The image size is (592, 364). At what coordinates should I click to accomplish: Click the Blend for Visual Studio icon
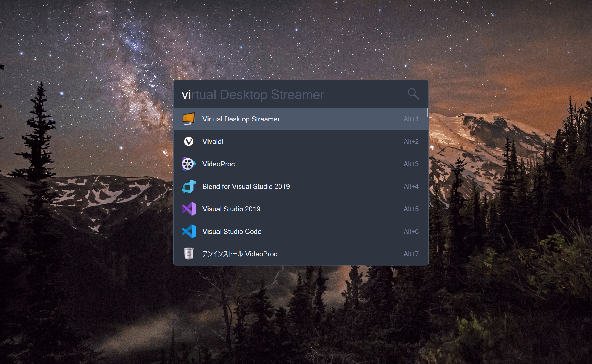pyautogui.click(x=189, y=186)
